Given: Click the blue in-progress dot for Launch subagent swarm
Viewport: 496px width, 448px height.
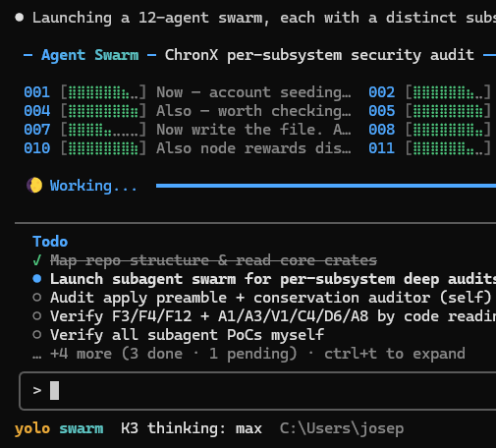Looking at the screenshot, I should point(37,279).
